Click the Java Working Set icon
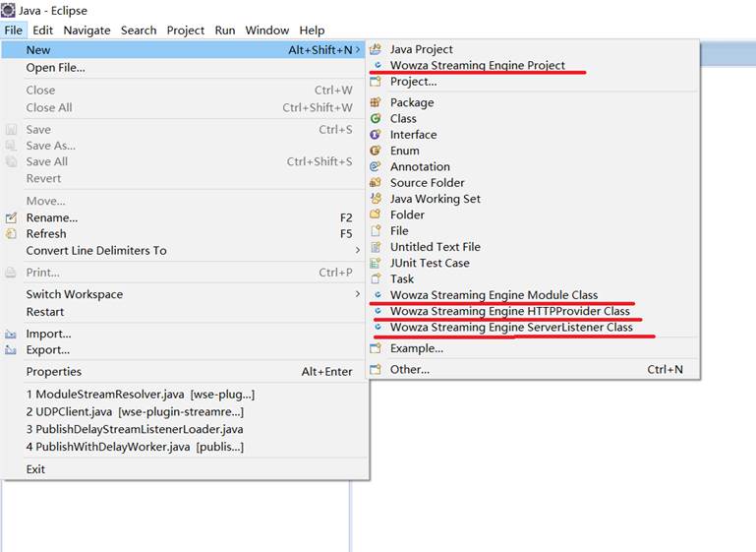The height and width of the screenshot is (552, 756). click(x=376, y=199)
